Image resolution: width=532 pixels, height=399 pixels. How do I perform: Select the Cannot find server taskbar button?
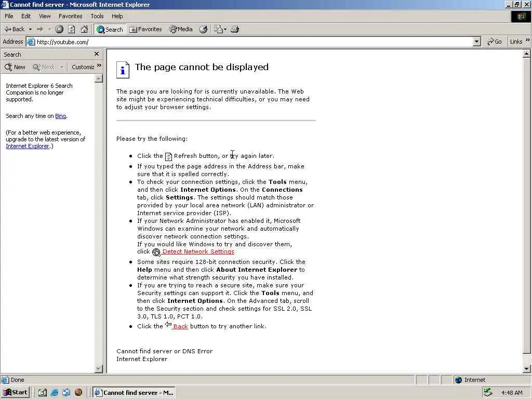[134, 393]
